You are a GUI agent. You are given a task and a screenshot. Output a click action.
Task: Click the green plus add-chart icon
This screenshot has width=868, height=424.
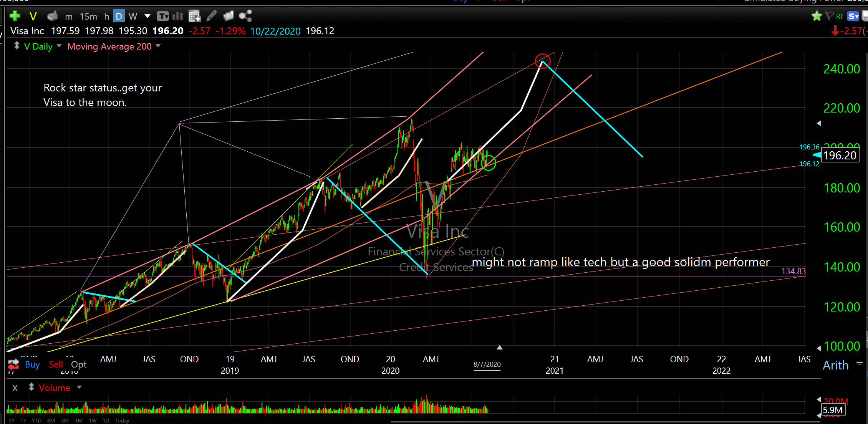tap(15, 16)
